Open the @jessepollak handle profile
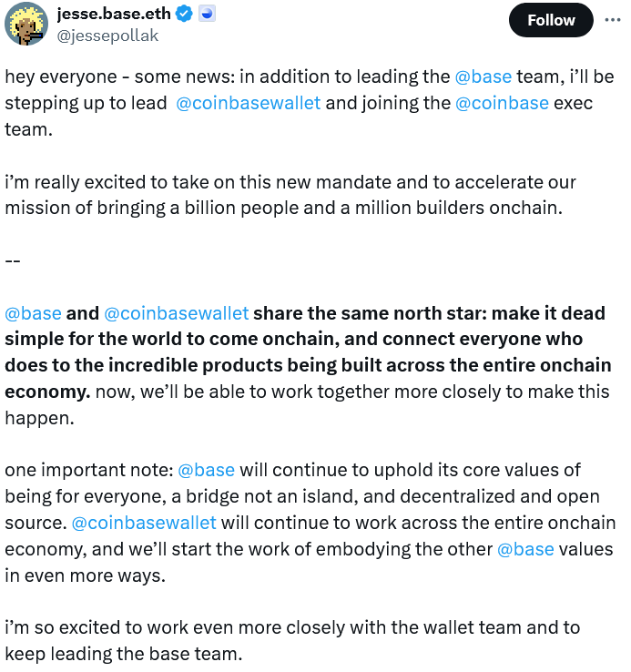Viewport: 631px width, 672px height. pyautogui.click(x=107, y=36)
